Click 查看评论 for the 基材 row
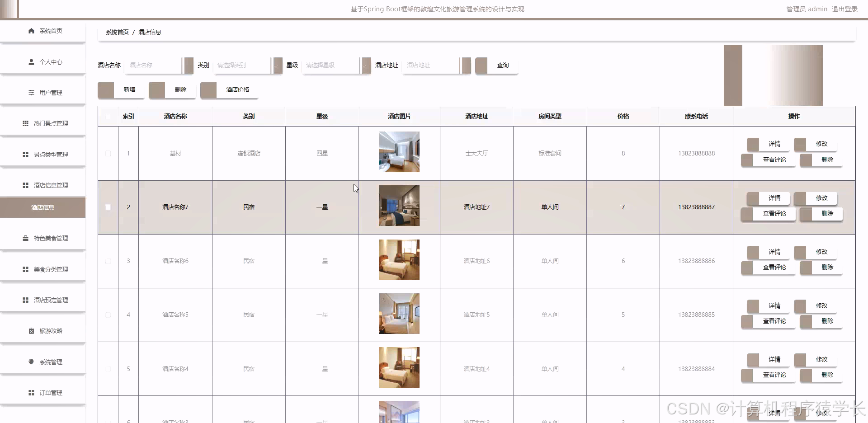The height and width of the screenshot is (423, 868). (x=768, y=160)
